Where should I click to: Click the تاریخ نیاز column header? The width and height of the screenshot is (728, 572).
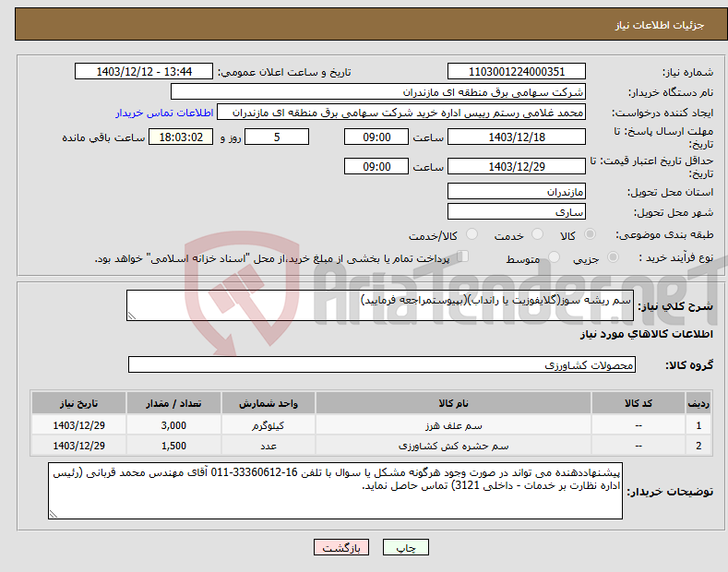(x=79, y=403)
